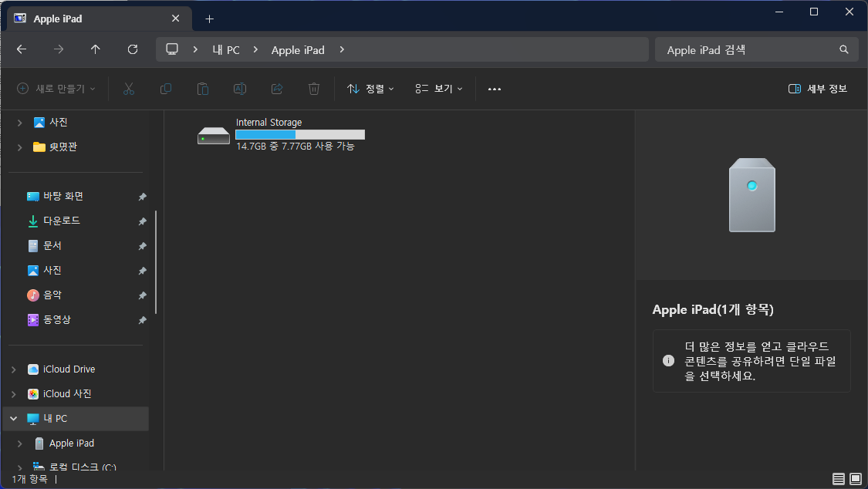Switch to details list view icon
868x489 pixels.
click(839, 478)
